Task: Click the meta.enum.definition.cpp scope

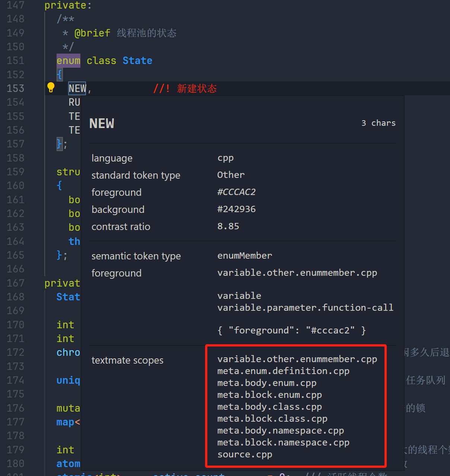Action: click(283, 371)
